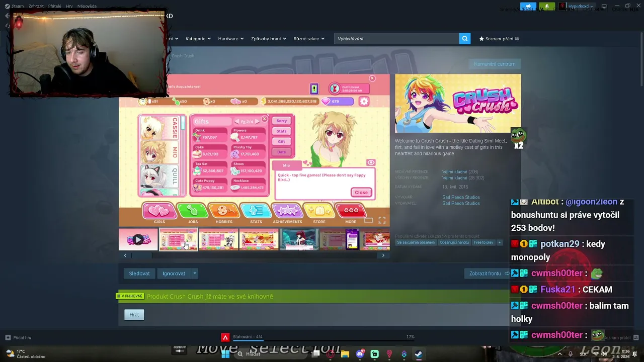Click the yellow exclamation alert icon
Viewport: 644px width, 362px height.
(x=314, y=89)
